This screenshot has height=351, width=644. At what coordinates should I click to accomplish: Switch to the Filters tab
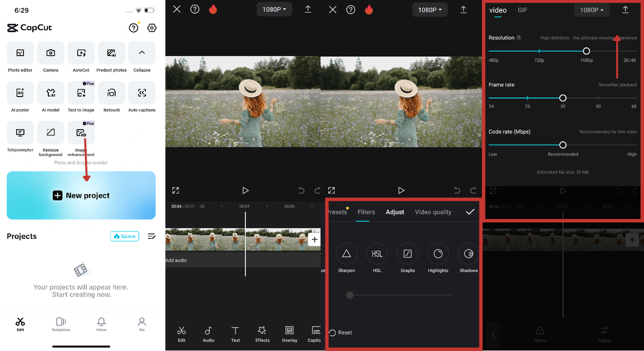click(x=366, y=212)
